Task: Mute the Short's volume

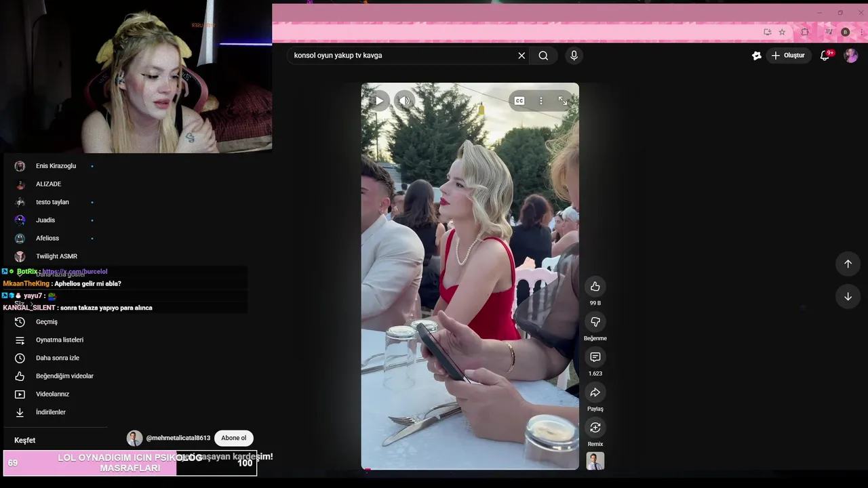Action: coord(405,101)
